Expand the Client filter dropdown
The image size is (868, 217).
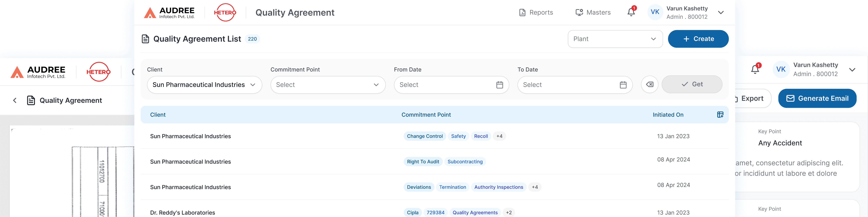click(204, 85)
